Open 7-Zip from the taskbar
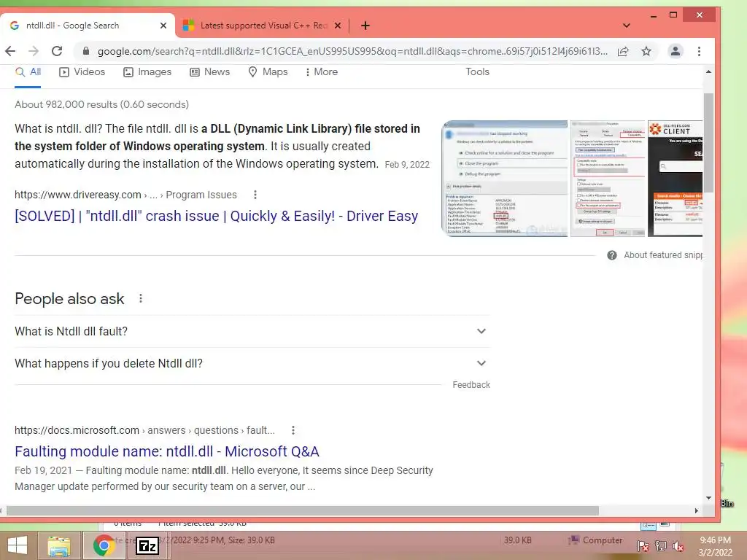Screen dimensions: 747x560 click(147, 545)
